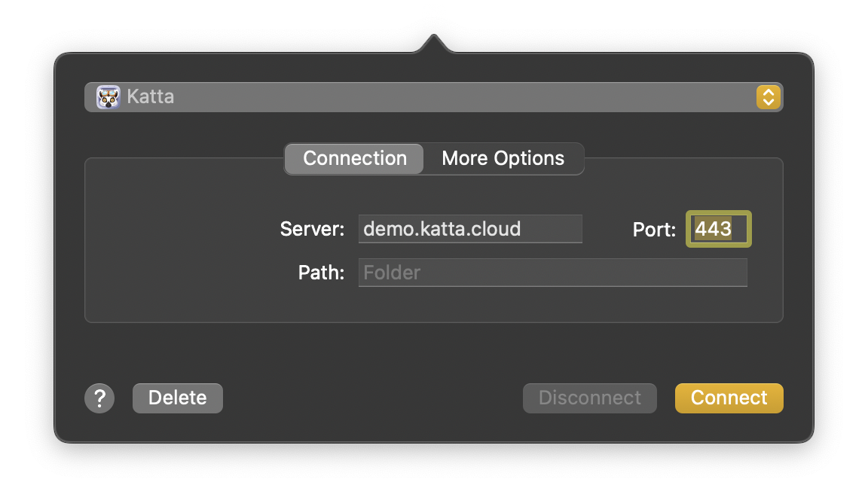Screen dimensions: 868x503
Task: Click the Server: label
Action: 312,229
